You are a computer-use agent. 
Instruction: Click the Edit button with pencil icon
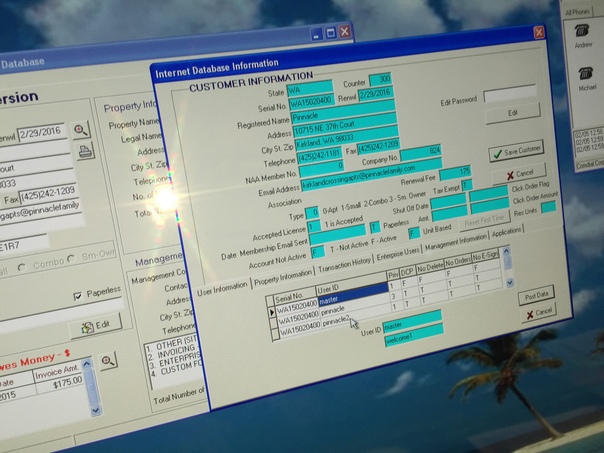97,324
